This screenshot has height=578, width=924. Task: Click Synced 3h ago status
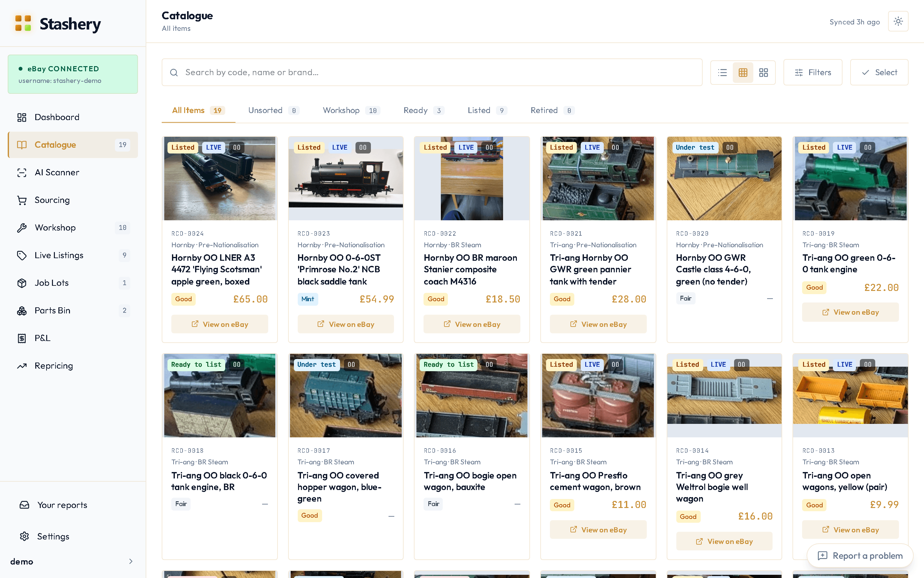coord(854,22)
